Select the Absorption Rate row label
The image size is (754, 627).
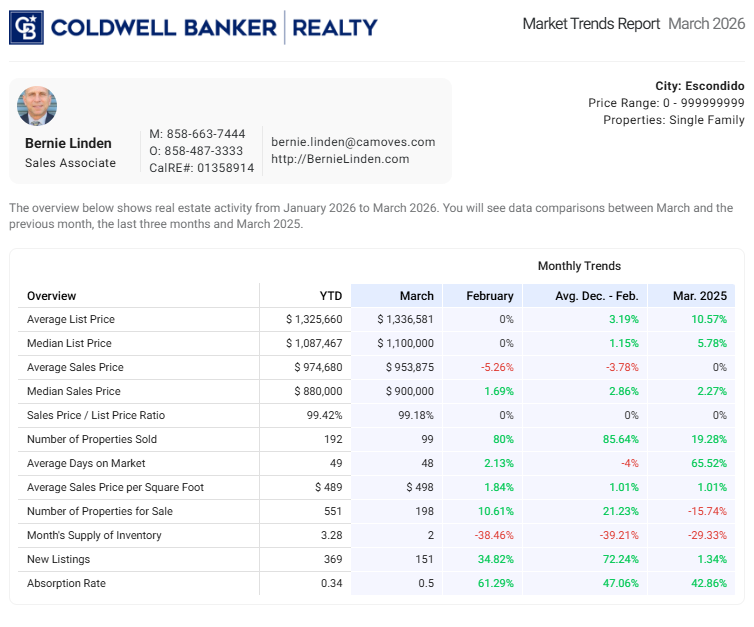pyautogui.click(x=66, y=583)
